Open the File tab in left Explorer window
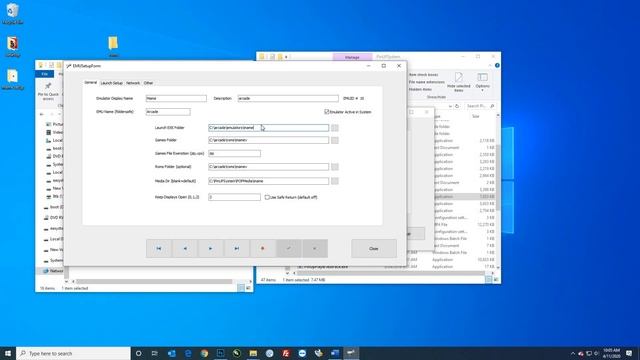Image resolution: width=640 pixels, height=360 pixels. tap(44, 74)
